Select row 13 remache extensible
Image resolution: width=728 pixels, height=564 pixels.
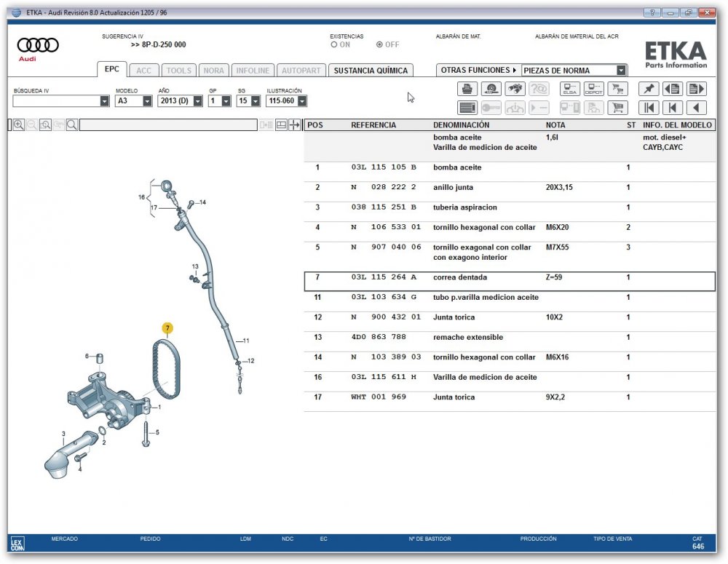pos(510,341)
